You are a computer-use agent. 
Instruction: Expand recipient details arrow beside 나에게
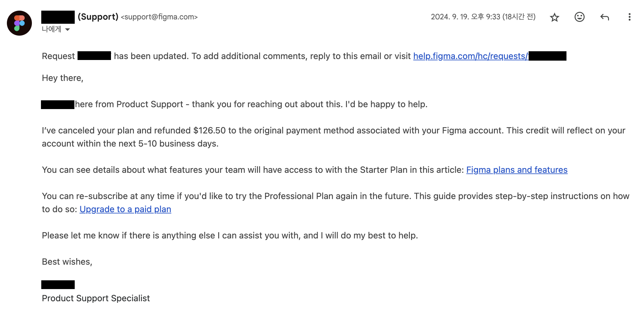tap(68, 29)
